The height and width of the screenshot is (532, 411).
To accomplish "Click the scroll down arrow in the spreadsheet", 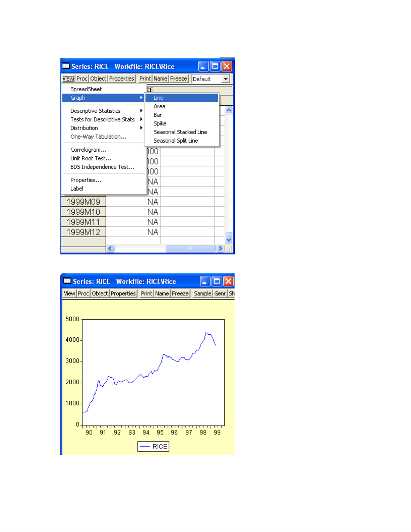I will (229, 240).
